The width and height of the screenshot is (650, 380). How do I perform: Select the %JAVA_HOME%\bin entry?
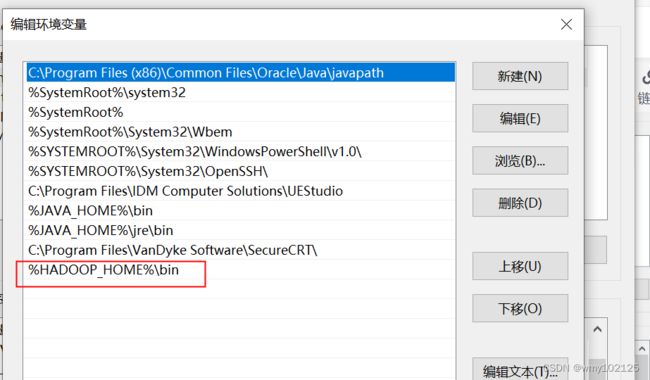[x=240, y=211]
